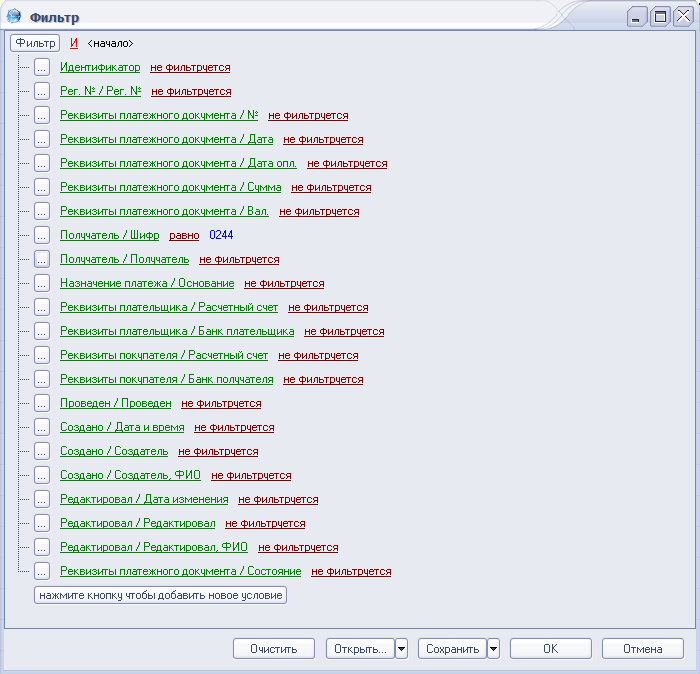Cancel the filter dialog with Отмена
Screen dimensions: 700x674
pos(642,649)
